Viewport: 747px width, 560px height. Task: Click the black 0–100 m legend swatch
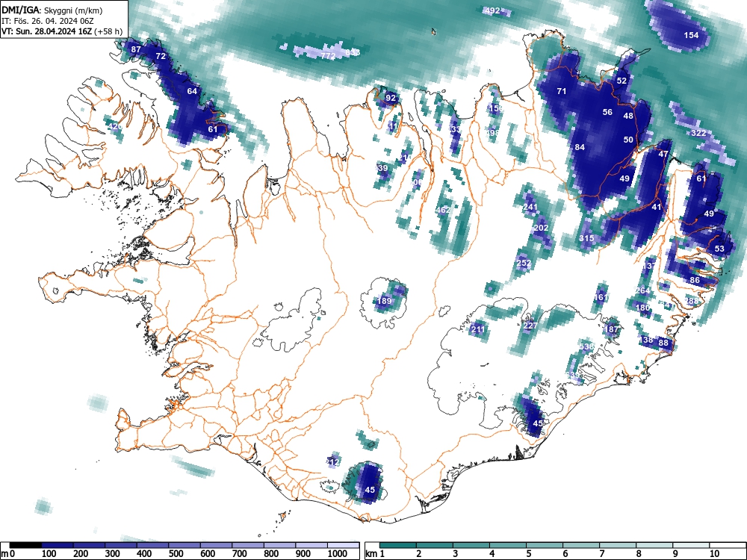coord(25,545)
